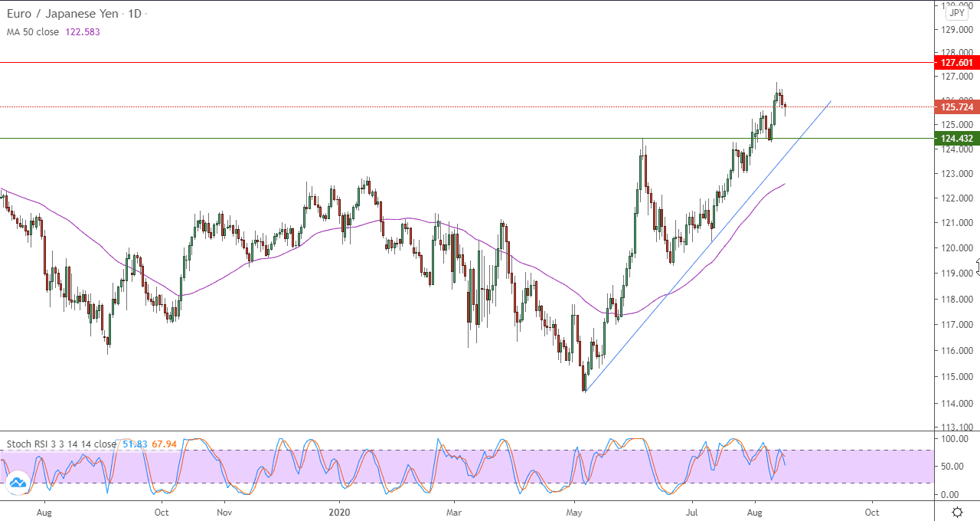This screenshot has width=980, height=521.
Task: Click the 2020 date label
Action: tap(338, 512)
